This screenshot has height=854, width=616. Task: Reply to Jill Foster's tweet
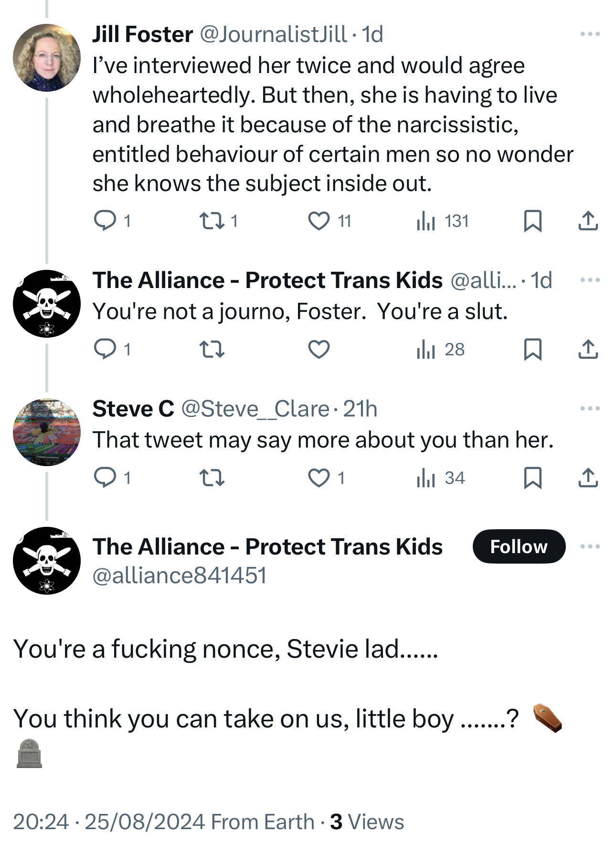(105, 221)
